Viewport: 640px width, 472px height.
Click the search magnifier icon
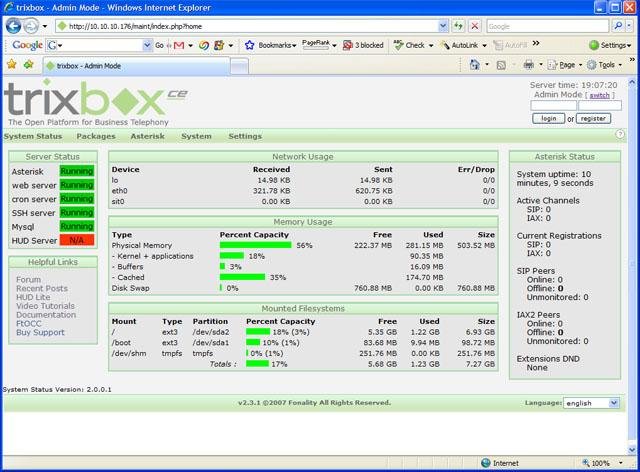[x=618, y=26]
